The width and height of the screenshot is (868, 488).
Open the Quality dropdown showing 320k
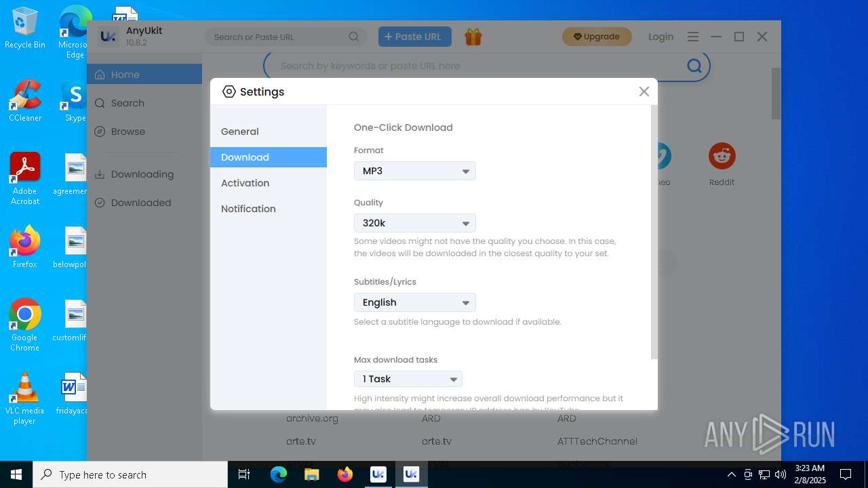[x=414, y=223]
